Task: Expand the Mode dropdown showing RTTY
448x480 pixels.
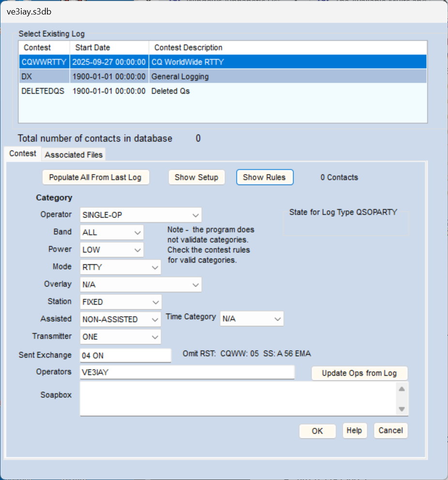Action: [x=120, y=267]
